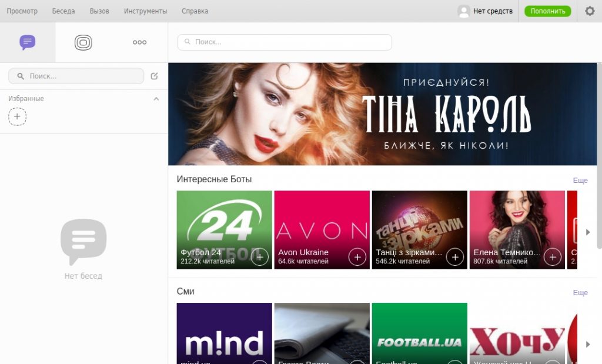Open settings gear icon
602x364 pixels.
[590, 11]
